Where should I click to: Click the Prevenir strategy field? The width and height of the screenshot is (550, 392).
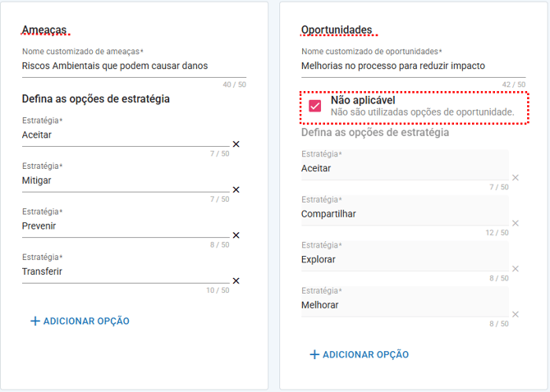tap(123, 226)
